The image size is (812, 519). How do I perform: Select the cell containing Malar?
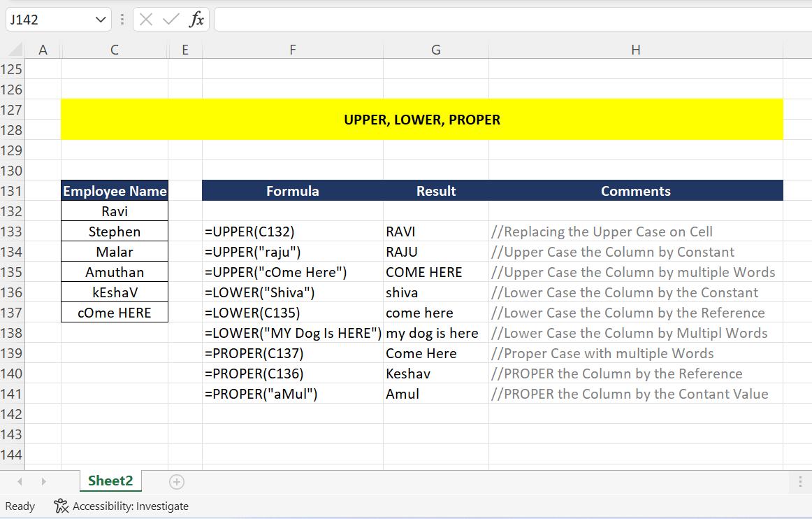click(115, 252)
